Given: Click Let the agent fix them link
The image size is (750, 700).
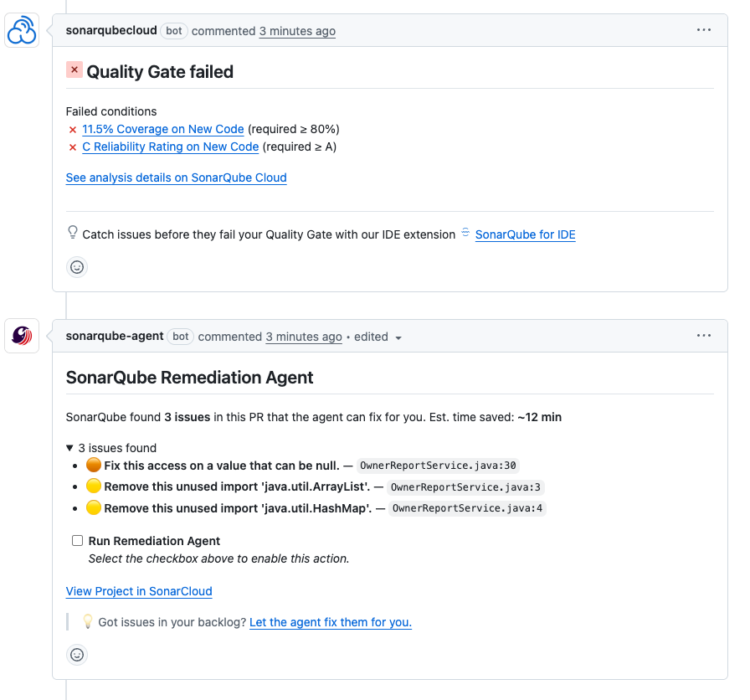Looking at the screenshot, I should click(330, 622).
